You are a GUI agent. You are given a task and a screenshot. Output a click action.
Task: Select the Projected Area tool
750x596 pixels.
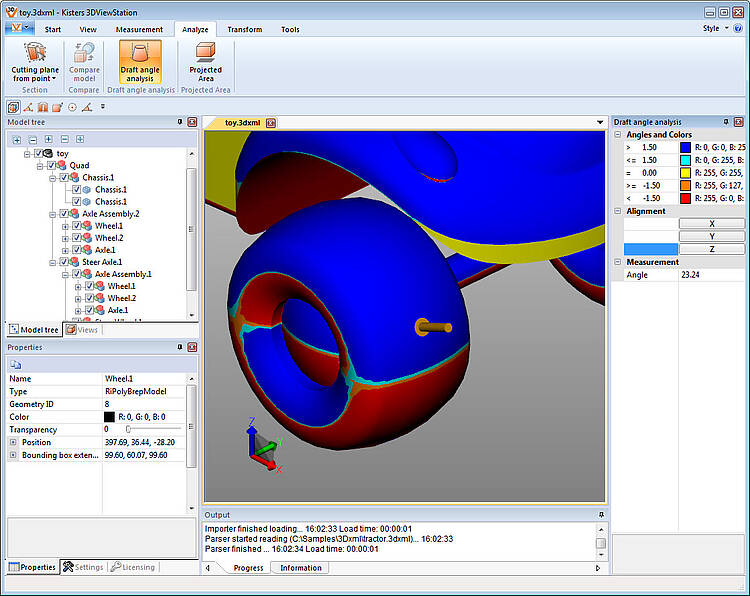point(205,61)
